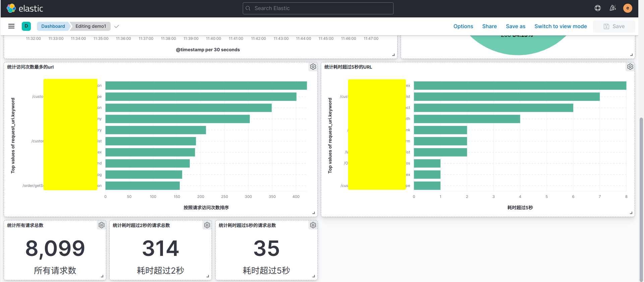Open the newsfeed celebration icon
Viewport: 644px width, 282px height.
[613, 8]
